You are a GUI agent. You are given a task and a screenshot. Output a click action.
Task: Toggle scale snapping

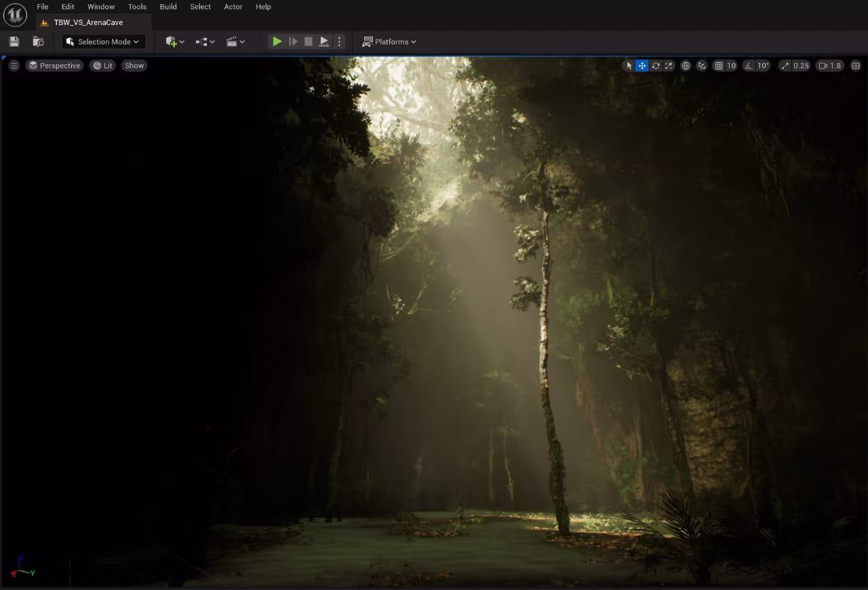[x=785, y=66]
